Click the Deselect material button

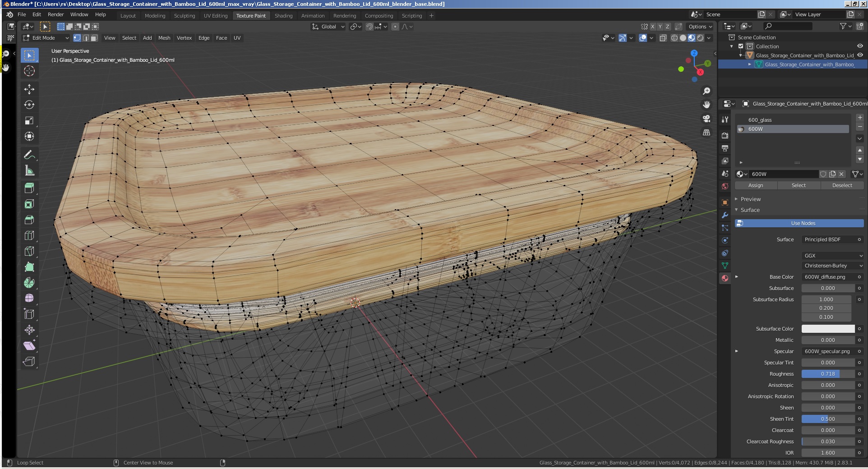(x=842, y=185)
